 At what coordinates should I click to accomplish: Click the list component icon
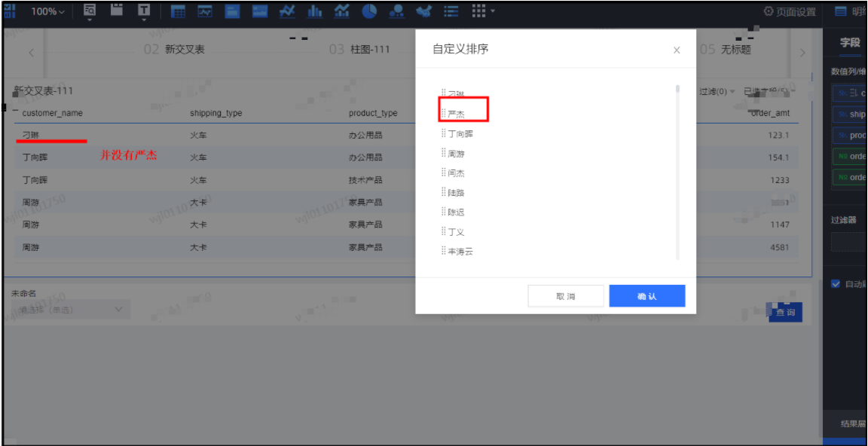451,11
